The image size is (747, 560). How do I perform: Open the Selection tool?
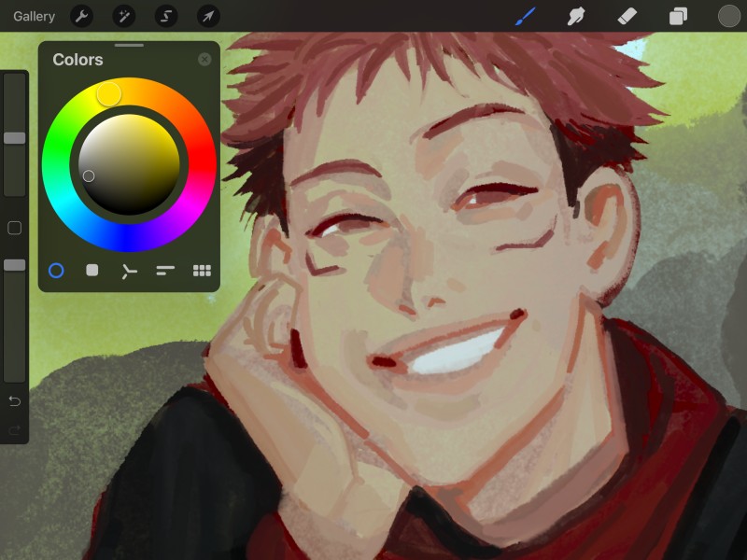point(166,17)
